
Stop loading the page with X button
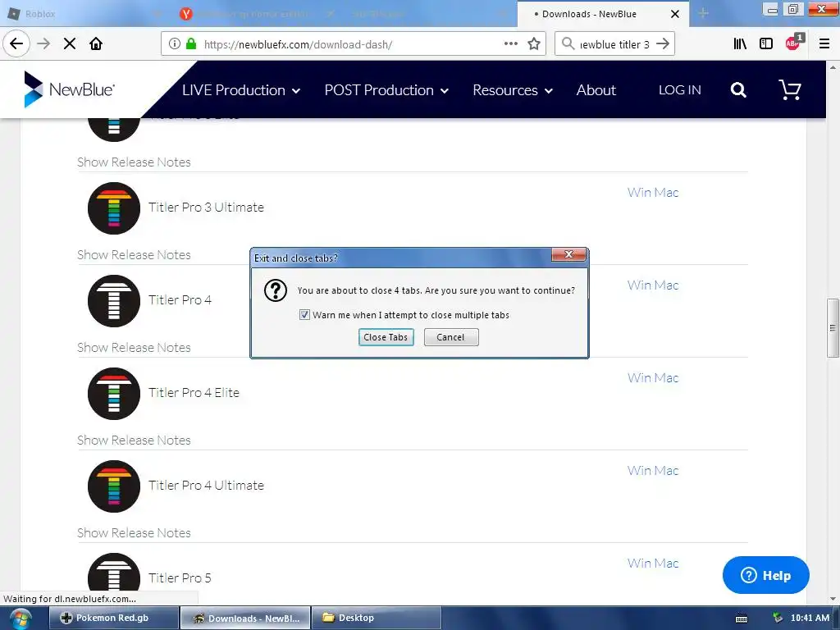click(70, 44)
